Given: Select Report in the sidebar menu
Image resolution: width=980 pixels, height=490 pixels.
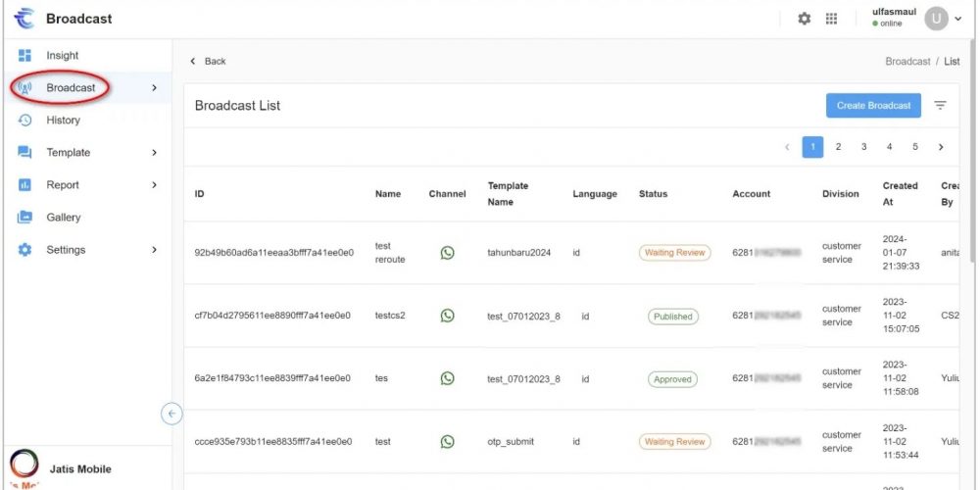Looking at the screenshot, I should click(63, 185).
